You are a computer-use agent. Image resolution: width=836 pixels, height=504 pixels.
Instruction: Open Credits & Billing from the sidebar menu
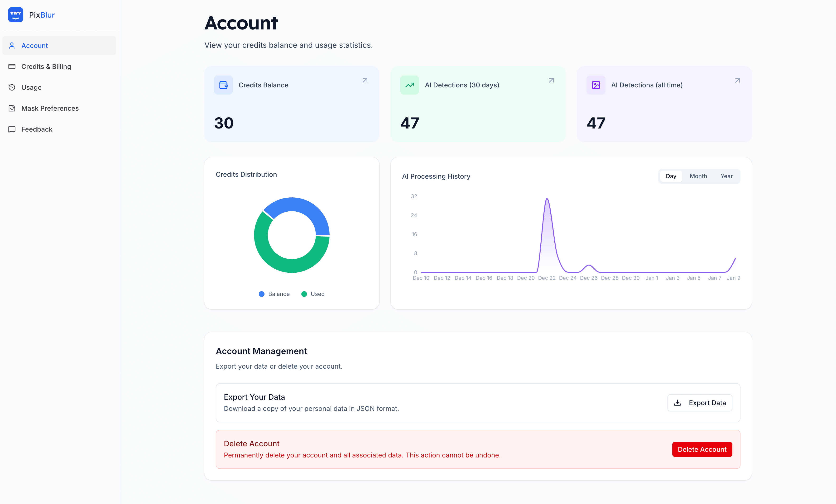pos(47,67)
